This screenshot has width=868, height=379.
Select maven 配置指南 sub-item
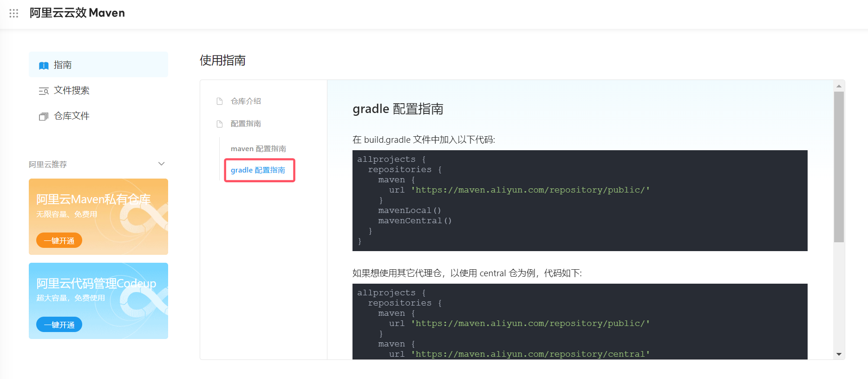258,149
